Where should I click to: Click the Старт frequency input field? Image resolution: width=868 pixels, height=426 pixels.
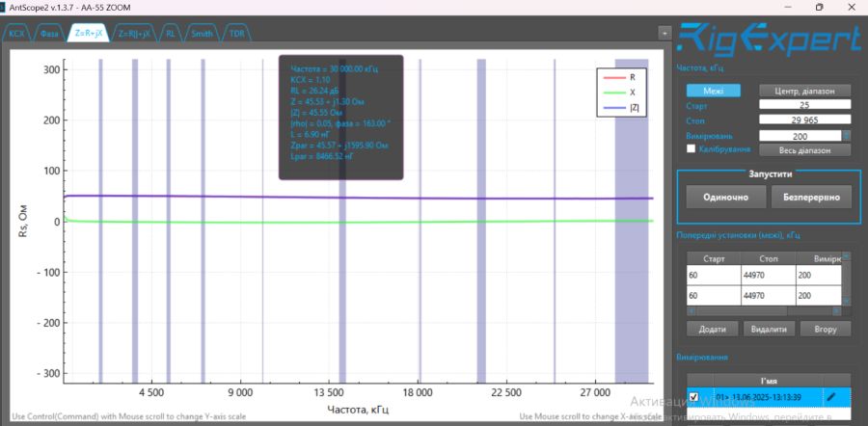[x=803, y=106]
